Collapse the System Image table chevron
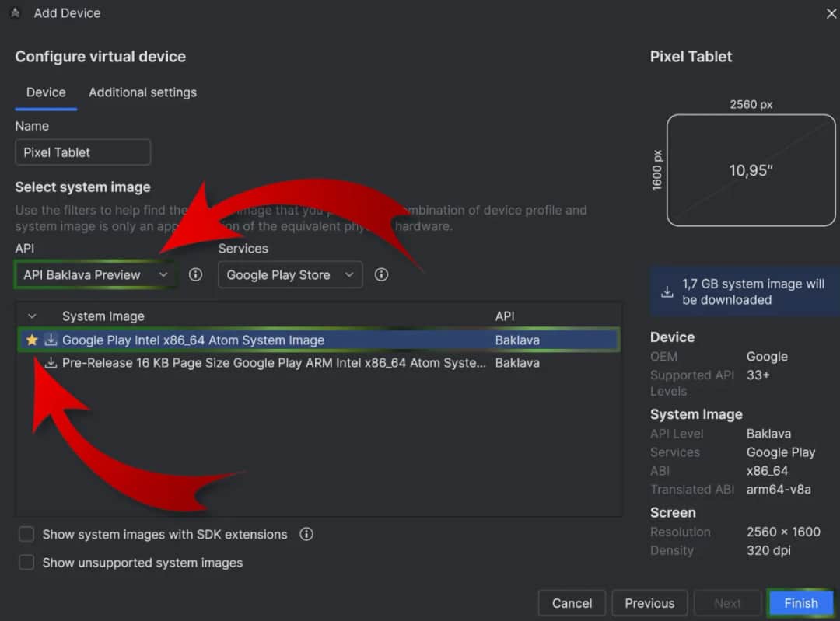The width and height of the screenshot is (840, 621). pyautogui.click(x=32, y=316)
